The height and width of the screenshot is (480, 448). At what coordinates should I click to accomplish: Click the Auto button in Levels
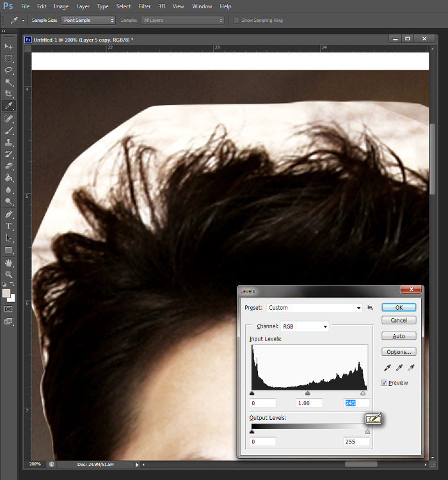[399, 336]
